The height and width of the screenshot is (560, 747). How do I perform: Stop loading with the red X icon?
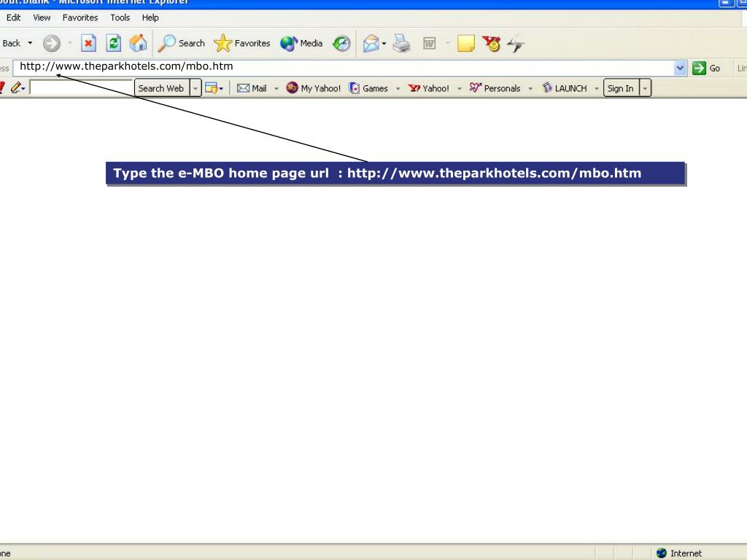pos(88,43)
